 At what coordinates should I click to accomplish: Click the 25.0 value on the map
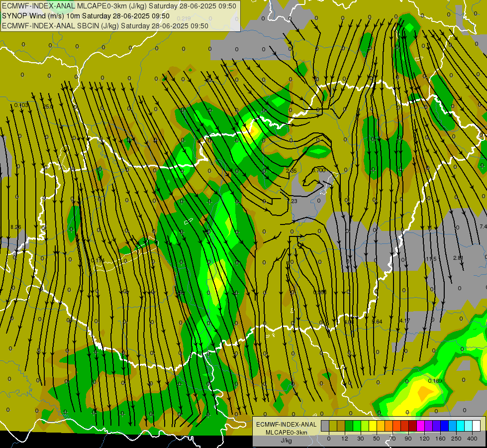(x=48, y=107)
